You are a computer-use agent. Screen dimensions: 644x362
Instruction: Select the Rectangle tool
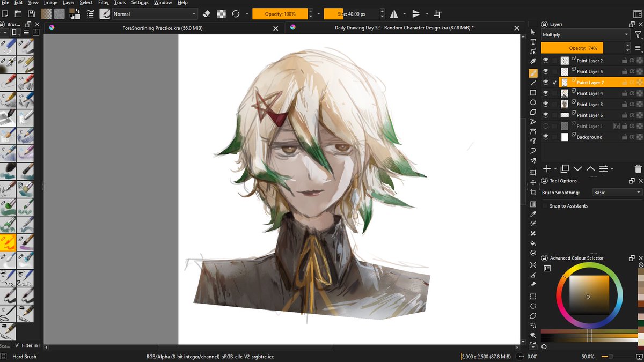pyautogui.click(x=533, y=93)
